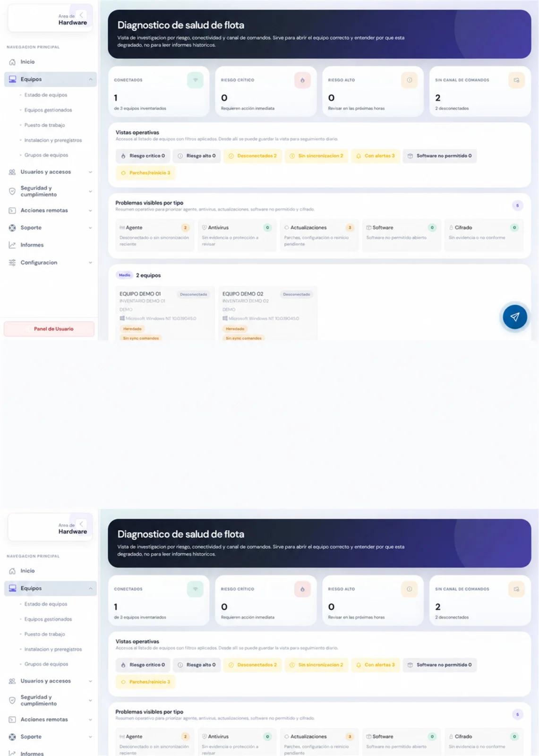The height and width of the screenshot is (756, 539).
Task: Click the wifi icon on upper Conectados card
Action: [x=195, y=80]
